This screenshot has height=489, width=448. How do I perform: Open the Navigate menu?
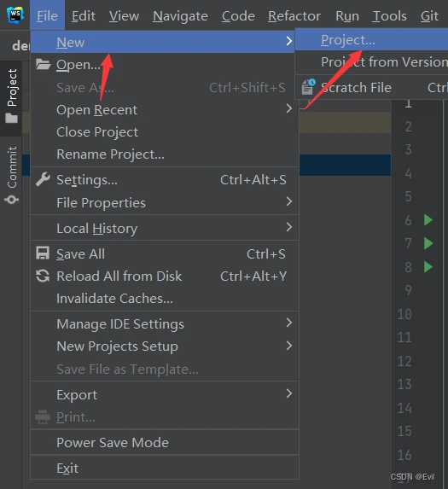coord(180,16)
